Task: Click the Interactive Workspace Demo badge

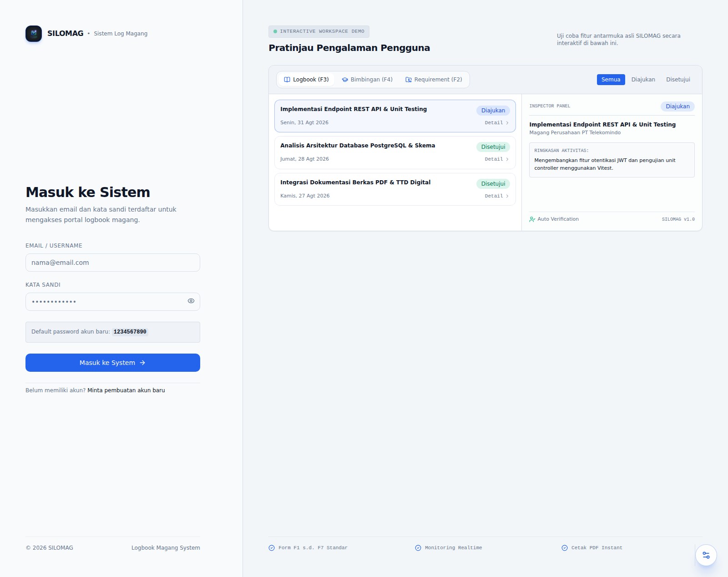Action: (x=319, y=31)
